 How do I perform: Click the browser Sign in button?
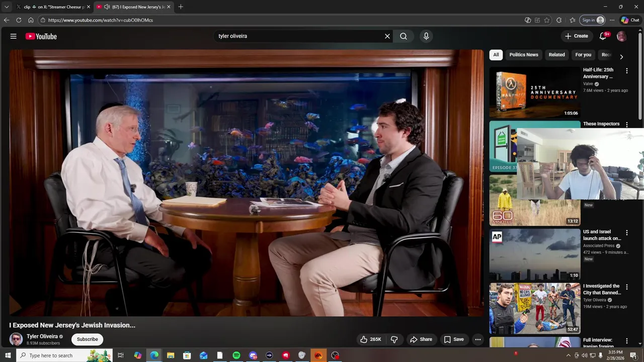click(593, 20)
